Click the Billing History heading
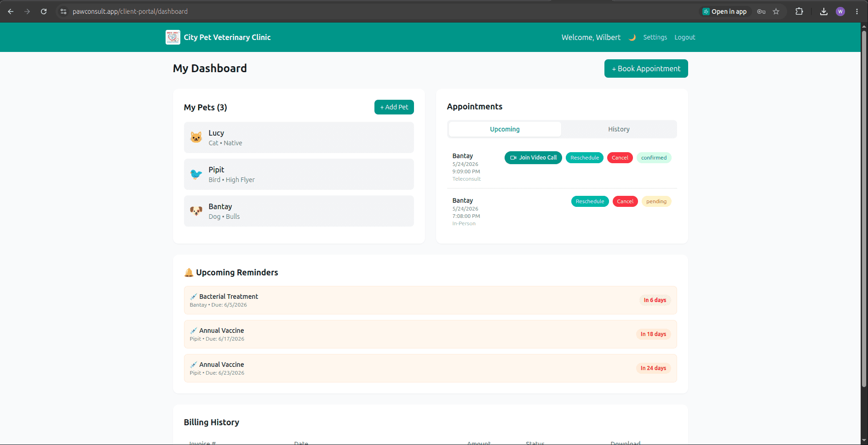Viewport: 868px width, 445px height. [212, 422]
